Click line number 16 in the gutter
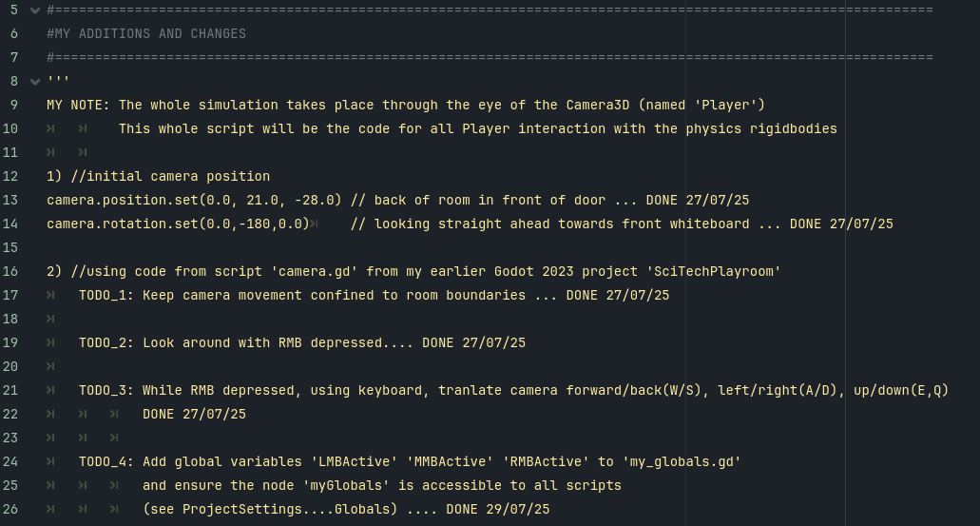This screenshot has height=526, width=980. click(x=10, y=271)
